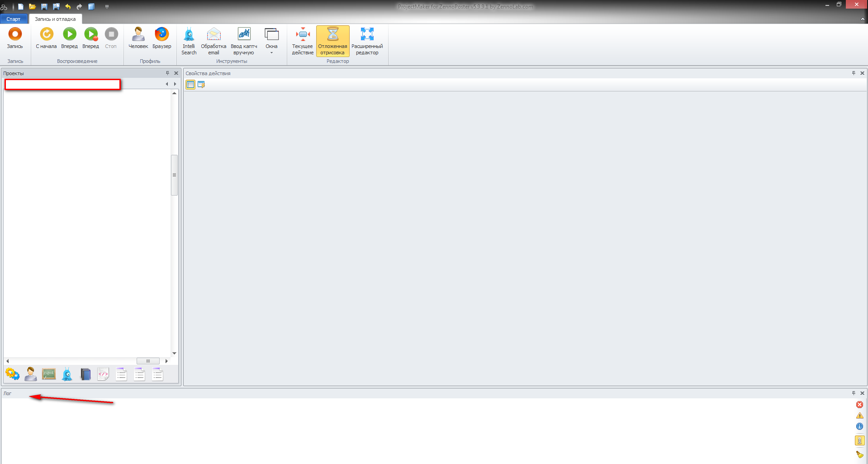
Task: Click the Проекты horizontal scrollbar right arrow
Action: [x=166, y=361]
